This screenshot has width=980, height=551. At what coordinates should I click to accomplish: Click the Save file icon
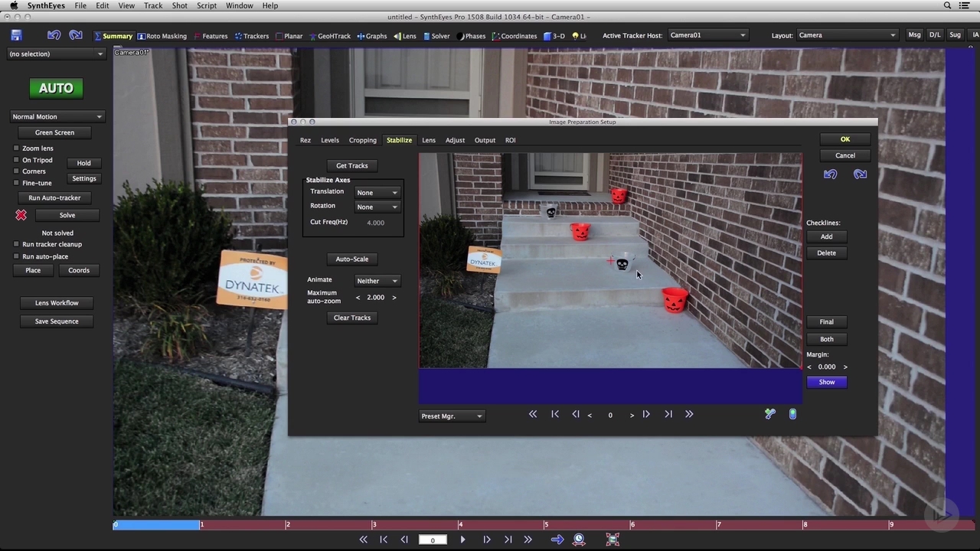(x=16, y=35)
